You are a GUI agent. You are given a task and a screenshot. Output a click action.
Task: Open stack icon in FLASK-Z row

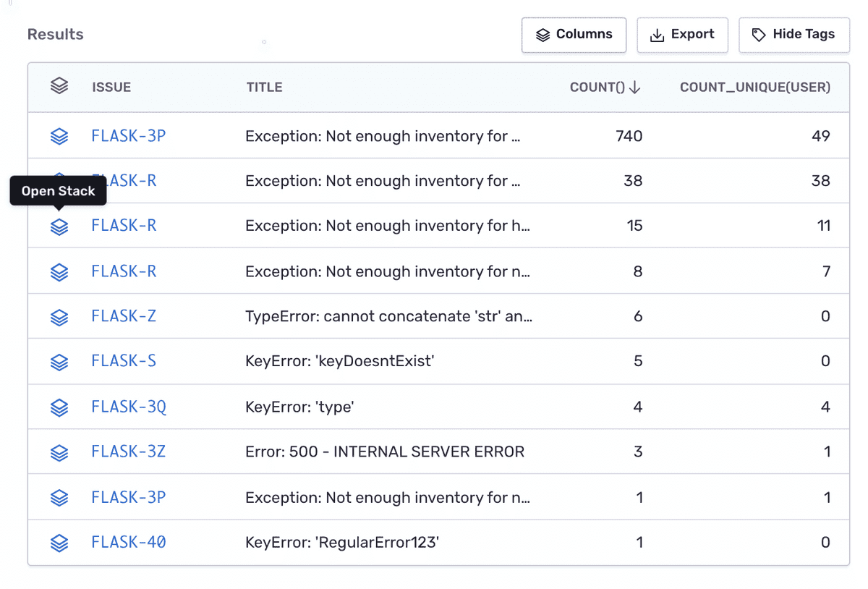[59, 317]
